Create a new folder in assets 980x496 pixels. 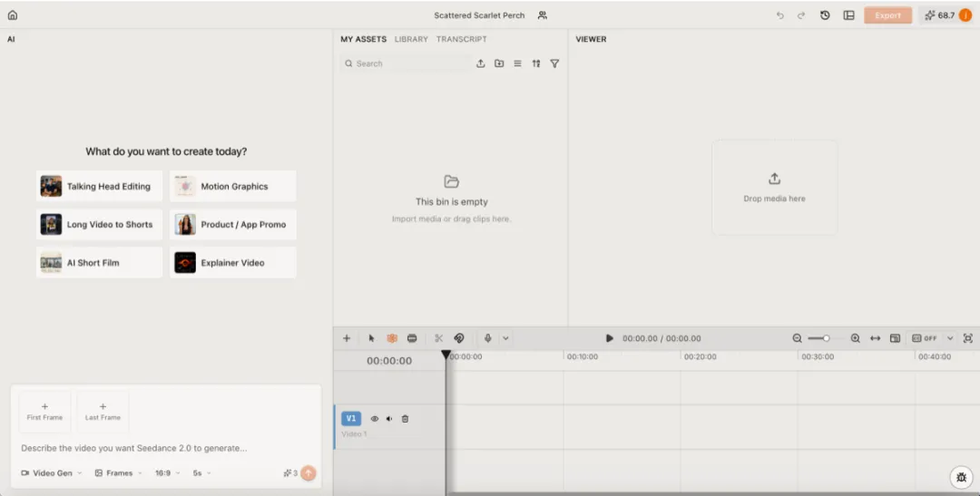click(x=499, y=63)
